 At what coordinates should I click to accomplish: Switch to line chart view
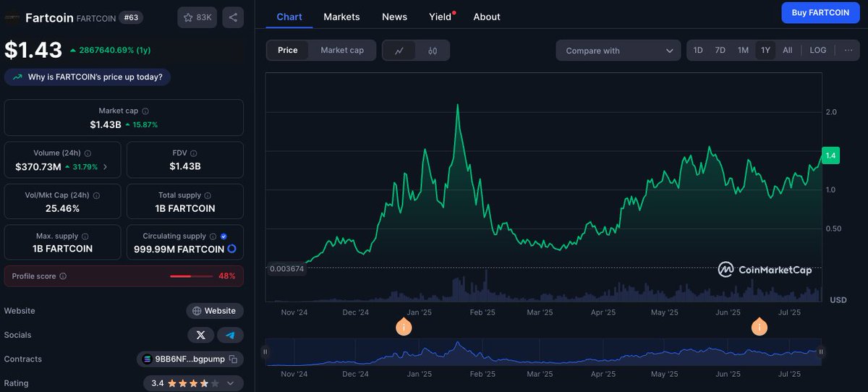(x=399, y=51)
